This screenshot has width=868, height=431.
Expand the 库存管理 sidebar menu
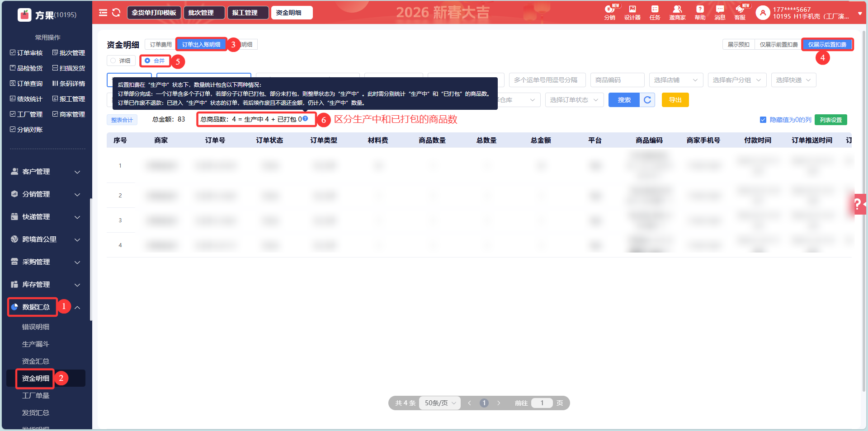46,285
